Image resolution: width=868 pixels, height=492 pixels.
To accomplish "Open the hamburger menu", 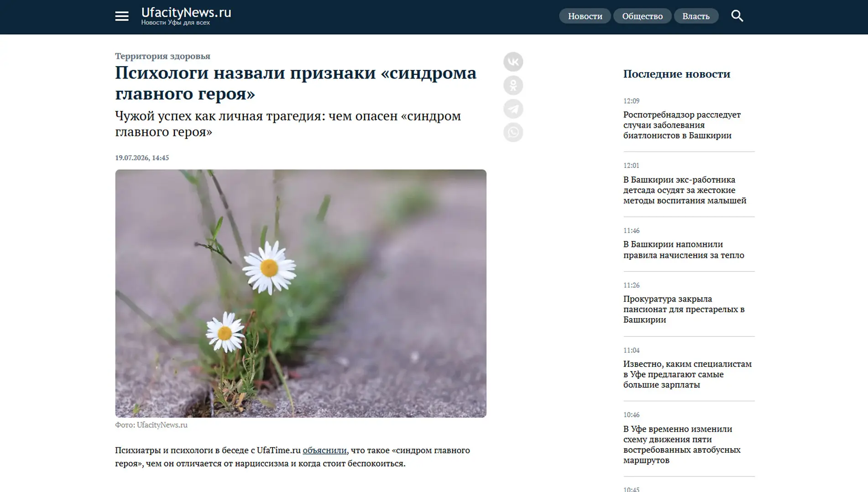I will 121,16.
